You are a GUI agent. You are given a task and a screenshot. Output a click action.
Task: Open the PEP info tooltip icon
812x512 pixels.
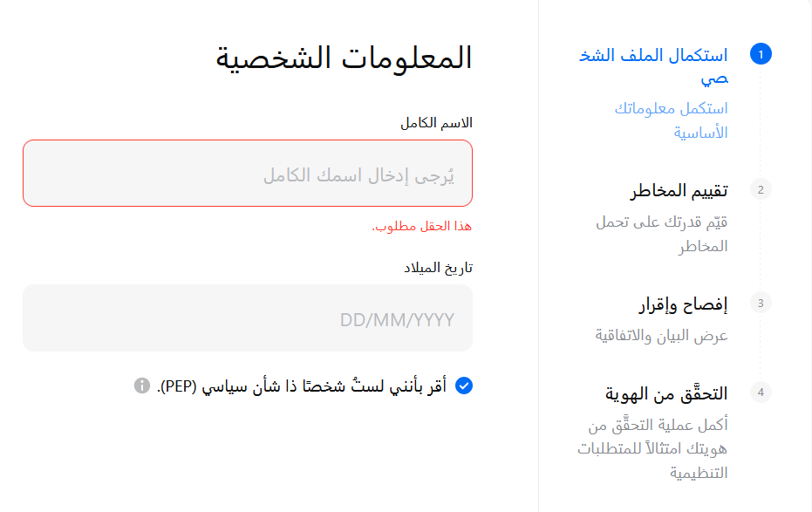[142, 386]
